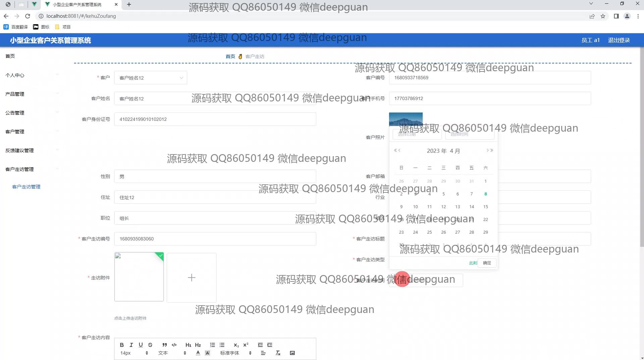The width and height of the screenshot is (644, 360).
Task: Insert an ordered numbered list
Action: (212, 345)
